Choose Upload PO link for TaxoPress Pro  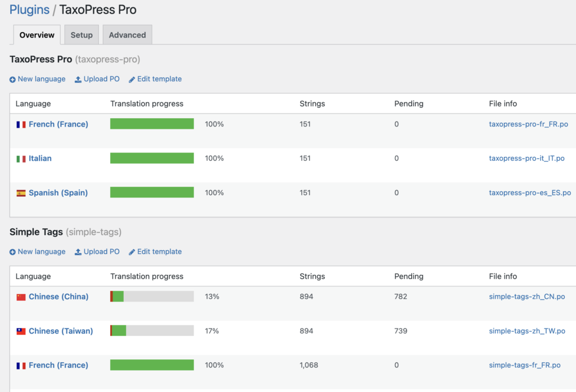pos(101,79)
